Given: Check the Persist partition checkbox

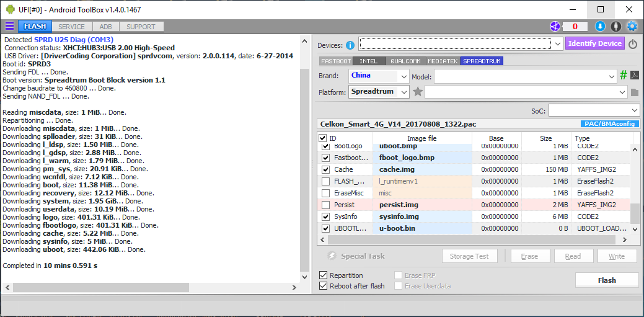Looking at the screenshot, I should [x=325, y=205].
